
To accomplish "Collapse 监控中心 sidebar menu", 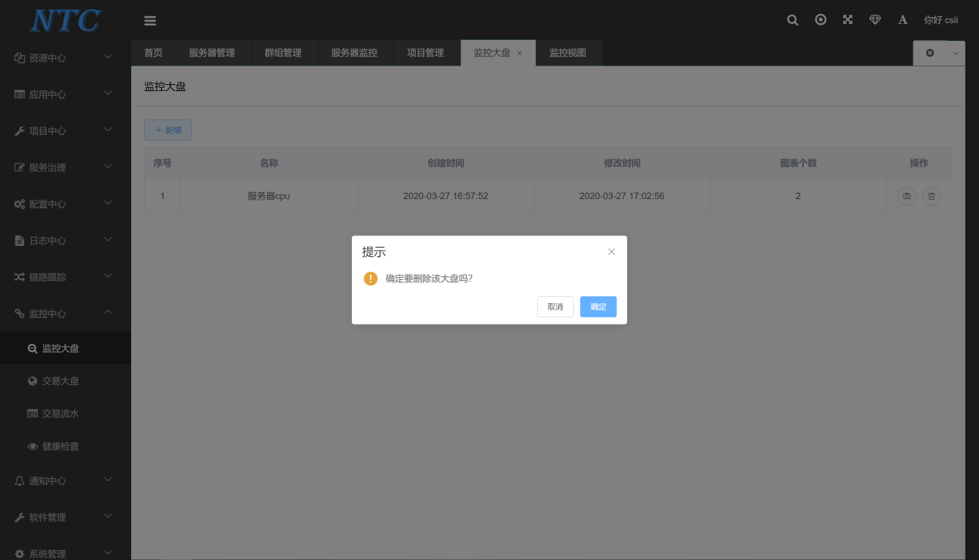I will (65, 314).
